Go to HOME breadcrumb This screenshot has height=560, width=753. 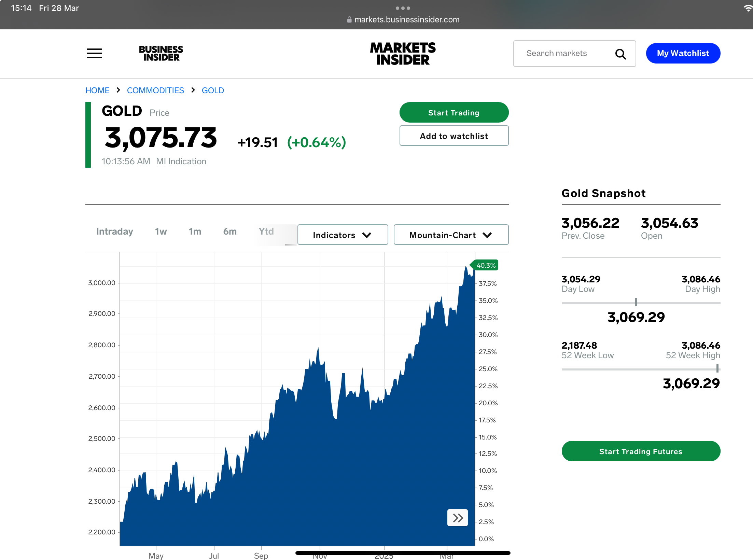point(97,90)
